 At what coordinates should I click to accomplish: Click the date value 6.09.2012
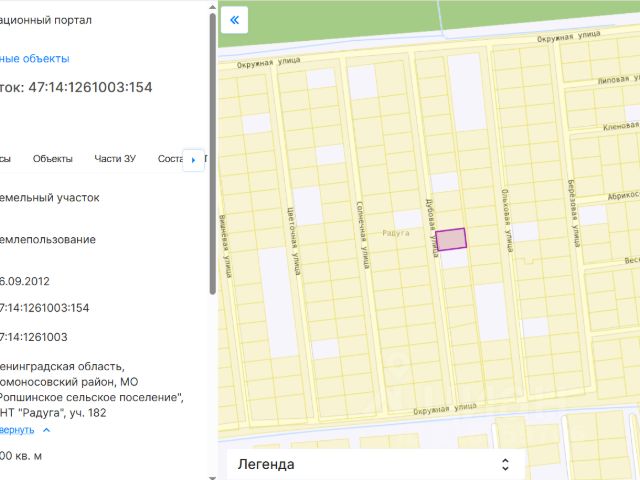point(24,281)
